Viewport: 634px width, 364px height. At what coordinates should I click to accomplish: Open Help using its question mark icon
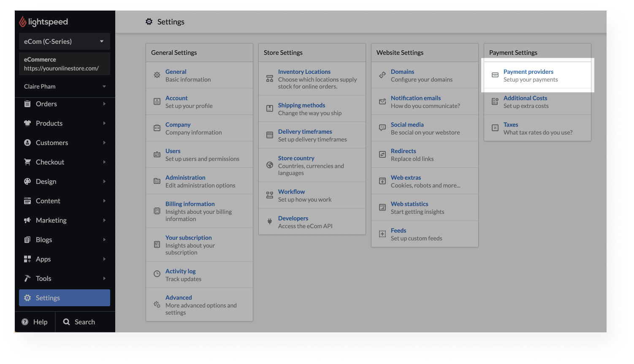coord(26,322)
